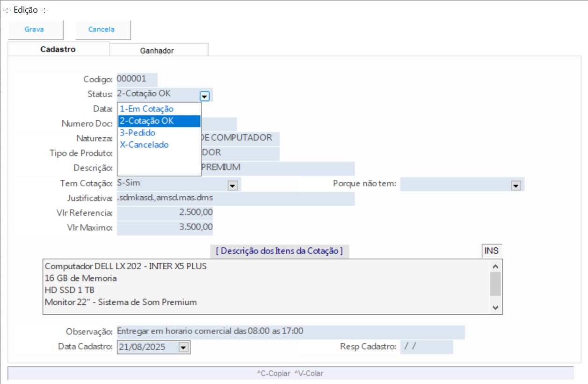
Task: Select '2-Cotação OK' status option
Action: click(146, 121)
